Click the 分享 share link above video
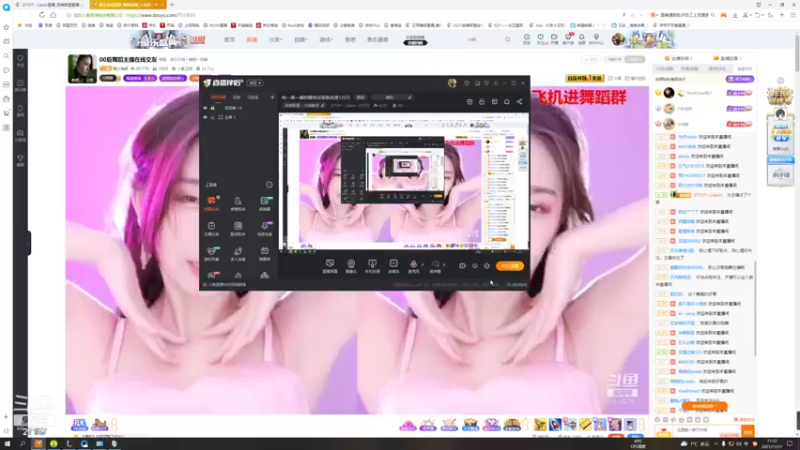 click(x=615, y=79)
